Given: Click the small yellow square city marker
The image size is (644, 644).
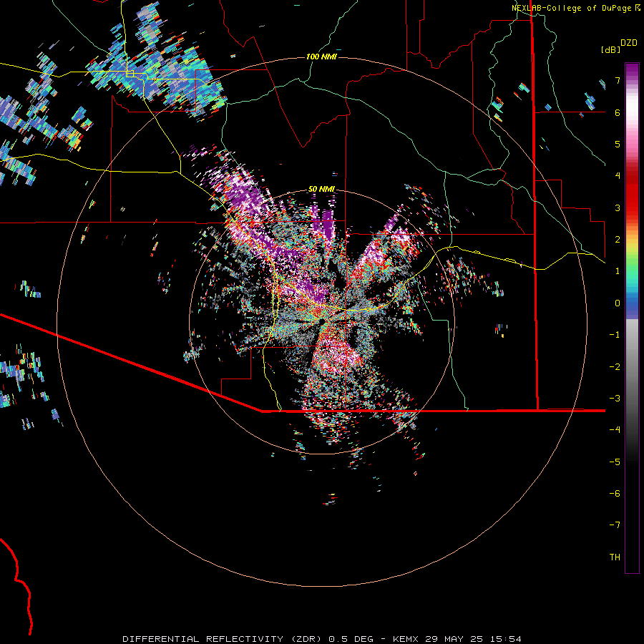Looking at the screenshot, I should click(x=130, y=74).
